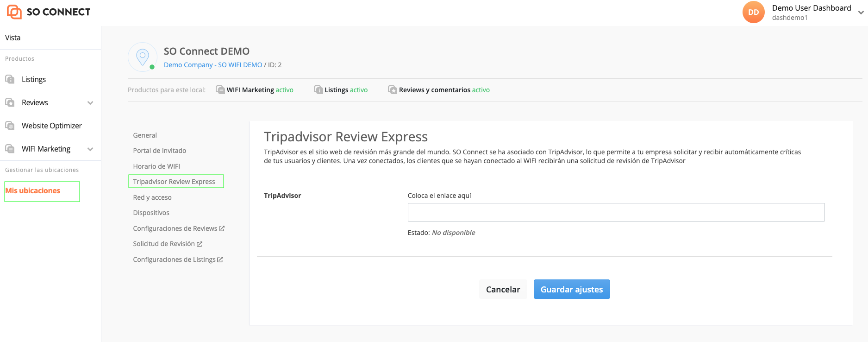868x342 pixels.
Task: Click the WIFI Marketing sidebar icon
Action: click(x=10, y=149)
